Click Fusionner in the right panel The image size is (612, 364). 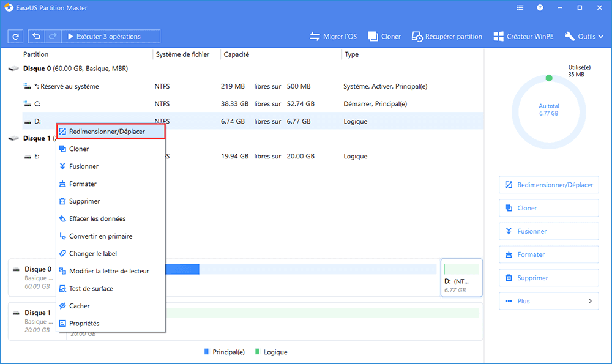pos(549,231)
